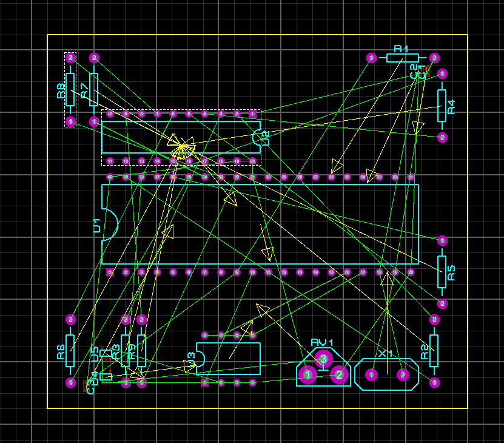The image size is (504, 443).
Task: Select pad 1 of crystal X1
Action: coord(371,374)
